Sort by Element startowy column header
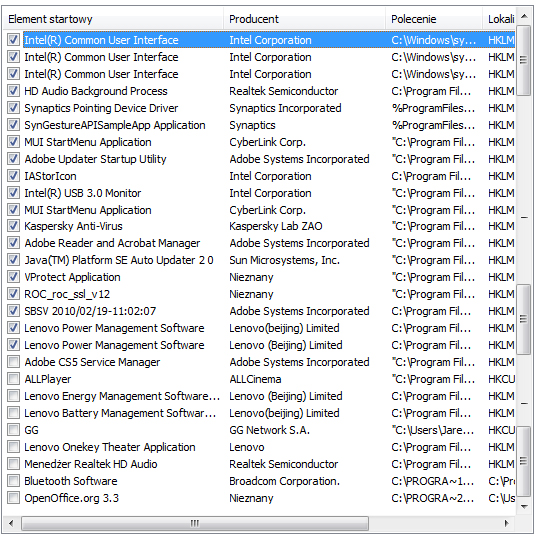Image resolution: width=540 pixels, height=538 pixels. click(x=114, y=19)
